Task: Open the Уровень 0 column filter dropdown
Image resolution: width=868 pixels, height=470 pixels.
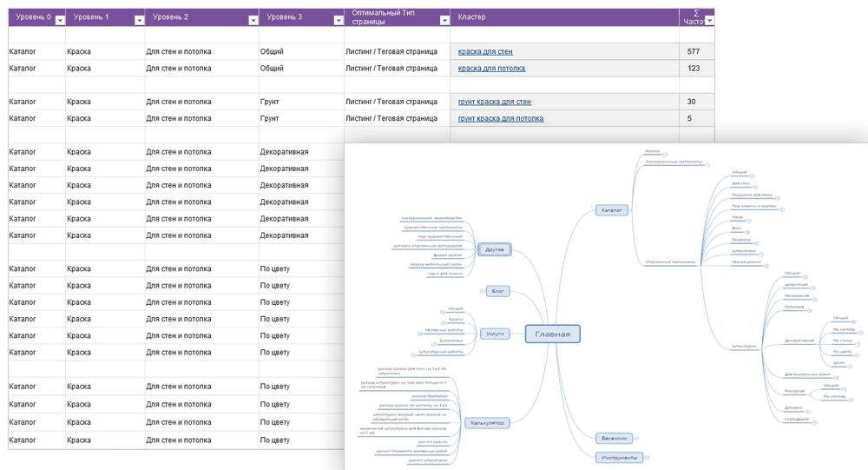Action: click(60, 20)
